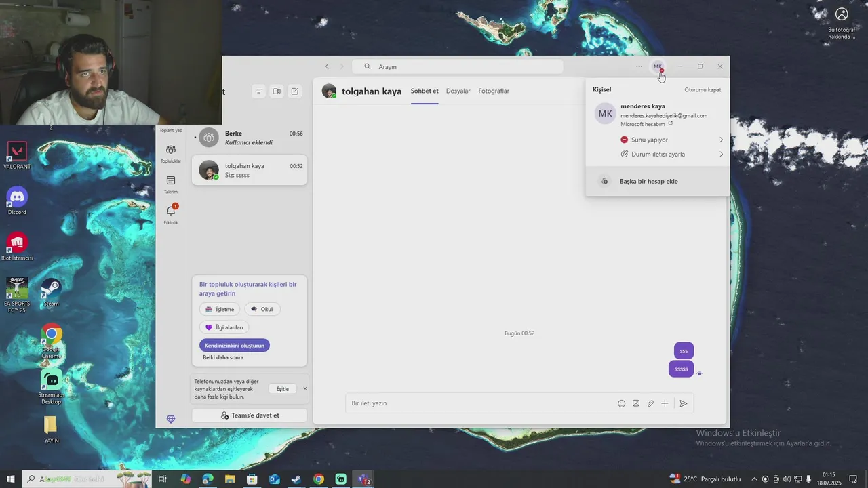Choose the Okul community type

262,309
